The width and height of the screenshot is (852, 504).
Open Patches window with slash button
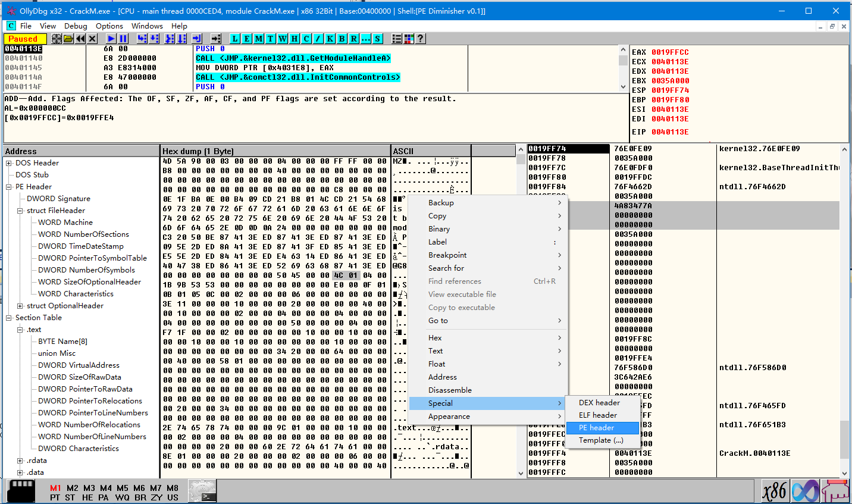[318, 39]
